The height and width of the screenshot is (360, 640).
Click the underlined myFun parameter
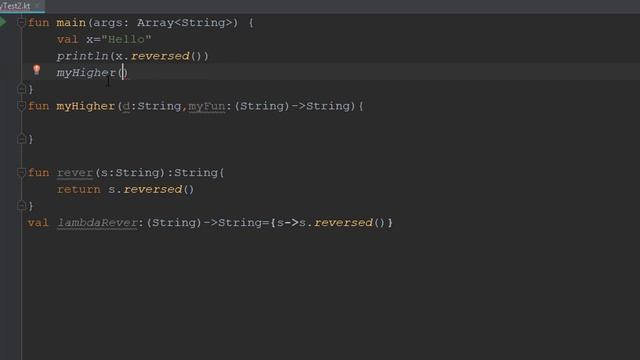point(206,106)
